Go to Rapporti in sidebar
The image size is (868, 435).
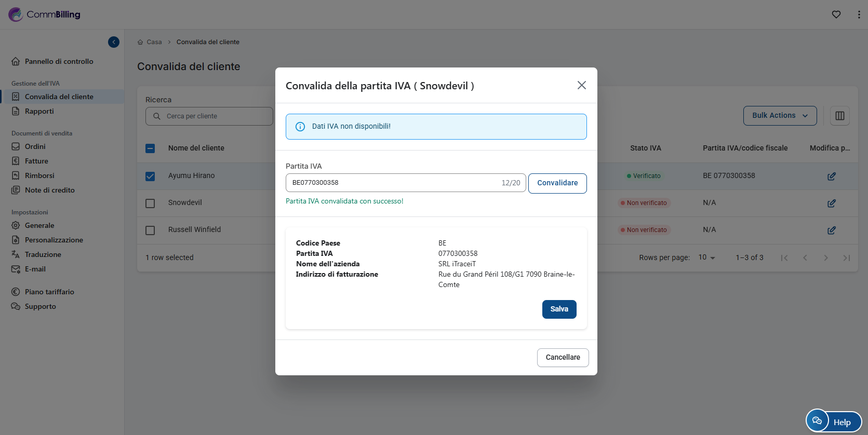[x=39, y=111]
